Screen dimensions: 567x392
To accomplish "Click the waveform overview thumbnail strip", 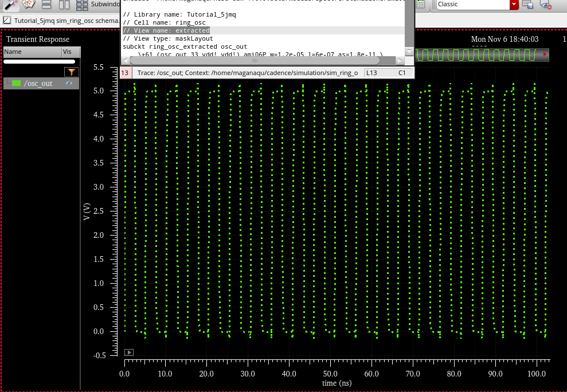I will (x=482, y=55).
